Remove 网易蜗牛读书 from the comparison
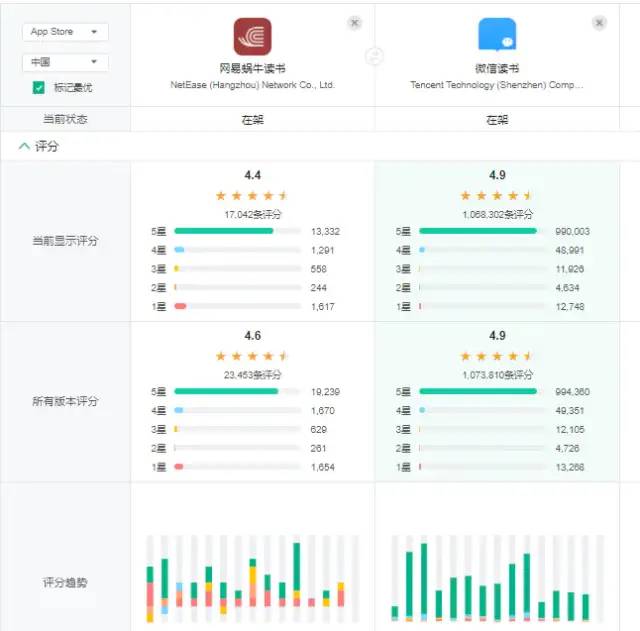 (355, 23)
